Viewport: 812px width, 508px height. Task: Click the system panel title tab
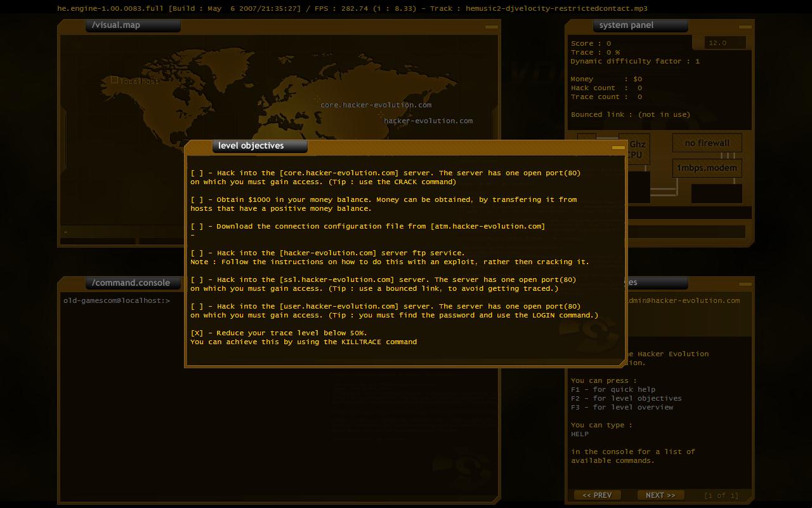[x=641, y=25]
